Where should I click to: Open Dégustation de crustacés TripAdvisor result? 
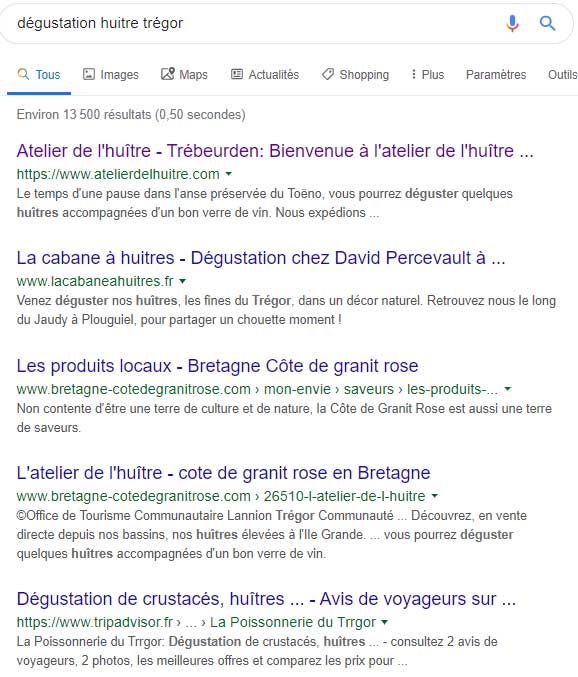pos(266,599)
